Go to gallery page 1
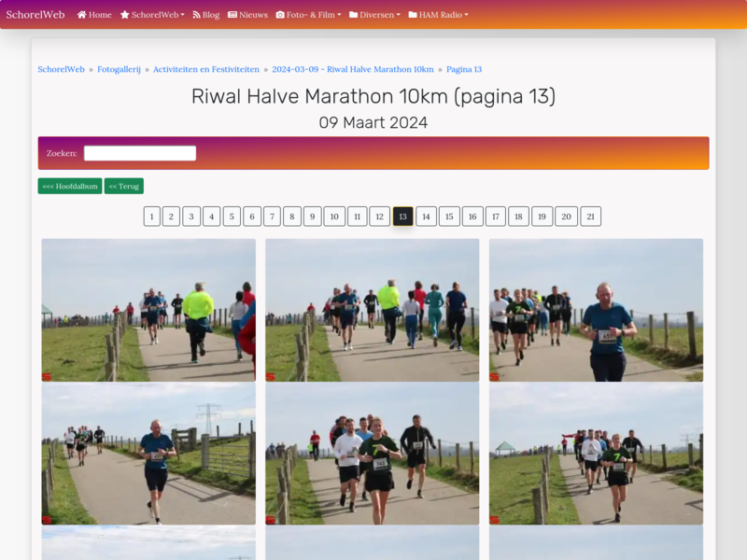The image size is (747, 560). pos(152,217)
